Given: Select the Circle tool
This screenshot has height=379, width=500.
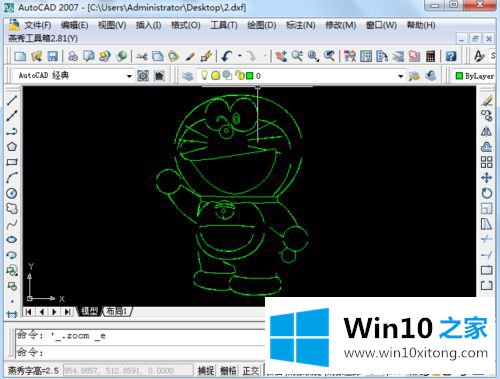Looking at the screenshot, I should [12, 193].
